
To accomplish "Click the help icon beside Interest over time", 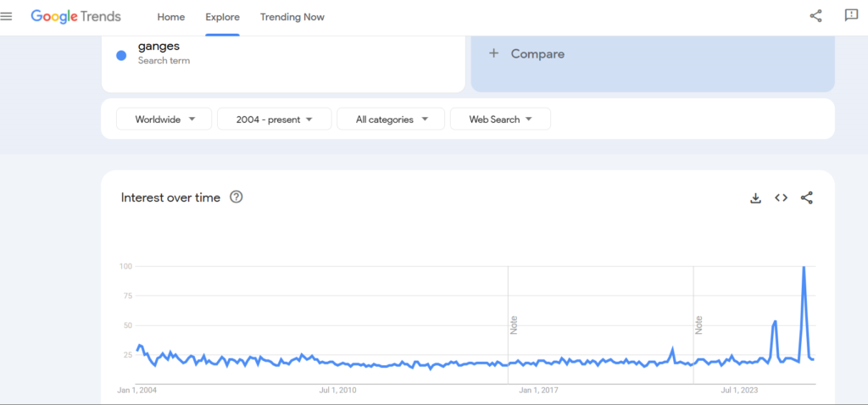I will point(236,197).
